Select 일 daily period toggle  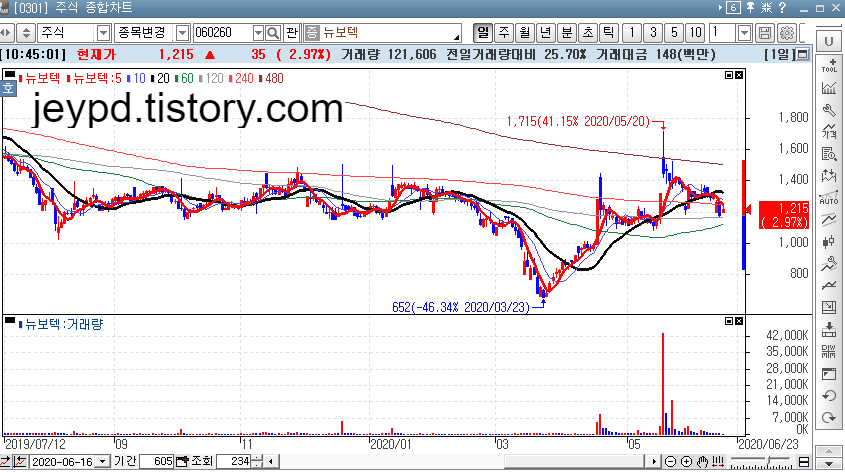(483, 33)
